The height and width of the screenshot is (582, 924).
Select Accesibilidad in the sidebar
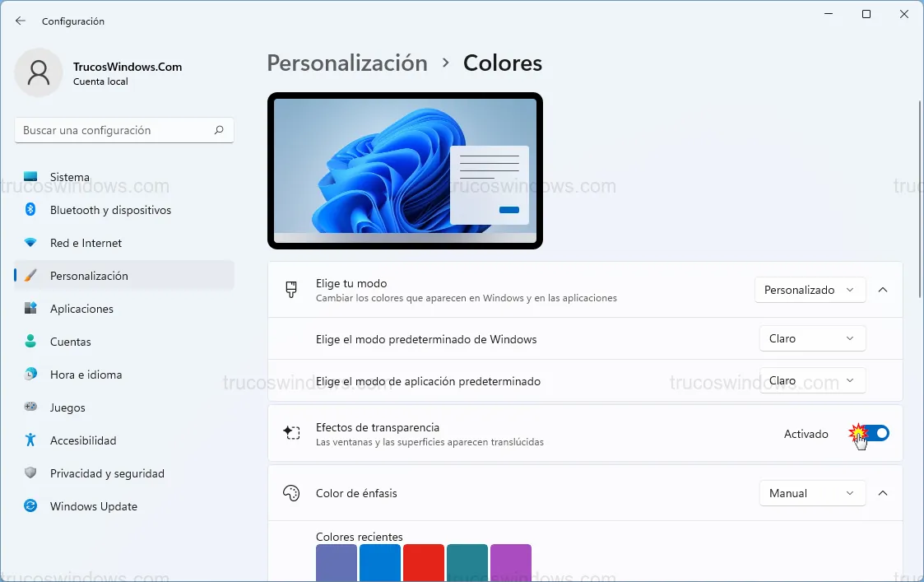click(x=83, y=440)
